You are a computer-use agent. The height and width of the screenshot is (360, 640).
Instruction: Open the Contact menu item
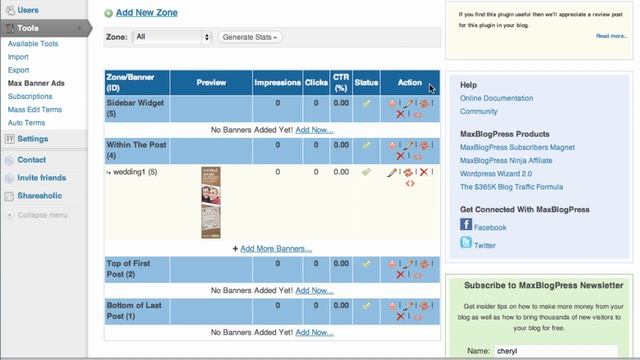coord(31,160)
